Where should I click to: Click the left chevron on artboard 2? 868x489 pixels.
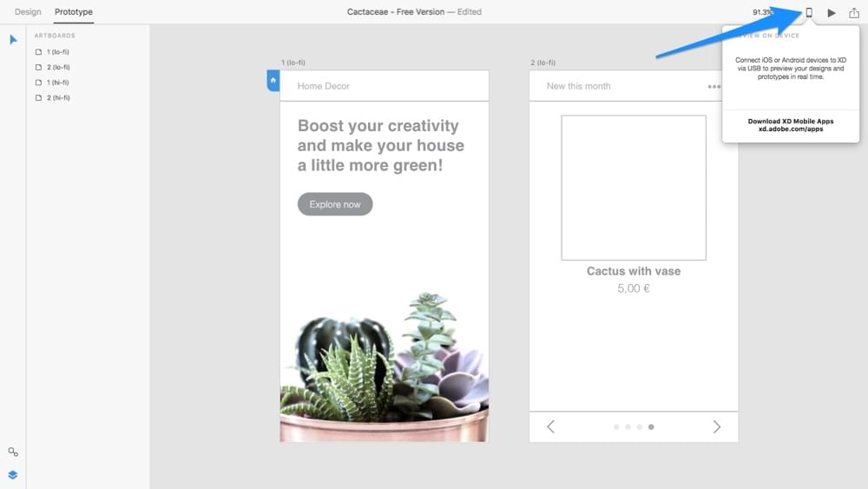coord(550,426)
